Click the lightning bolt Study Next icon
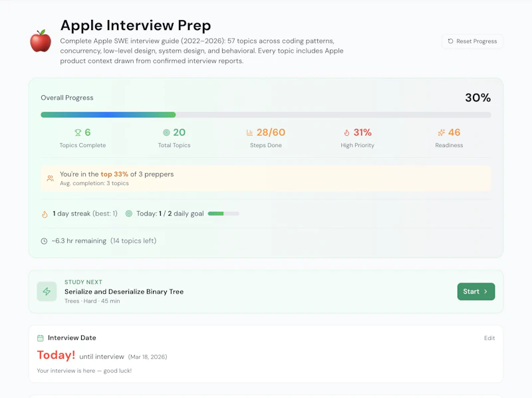 coord(47,292)
